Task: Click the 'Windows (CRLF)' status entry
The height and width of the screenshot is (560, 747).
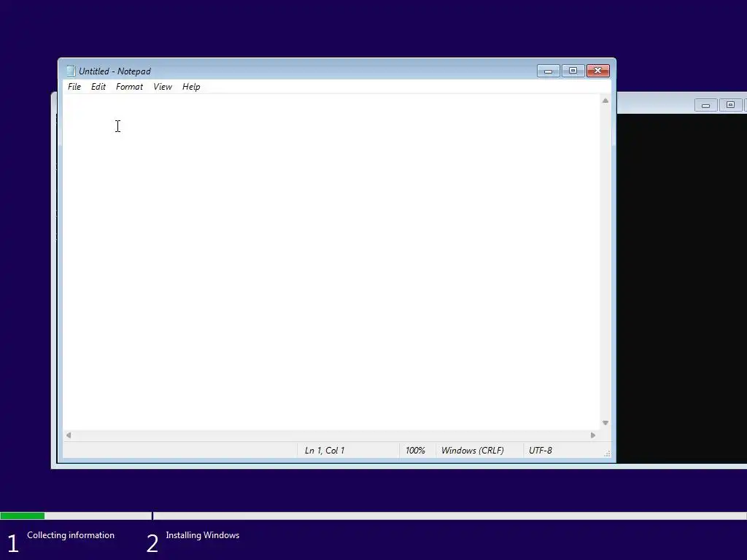Action: click(x=472, y=451)
